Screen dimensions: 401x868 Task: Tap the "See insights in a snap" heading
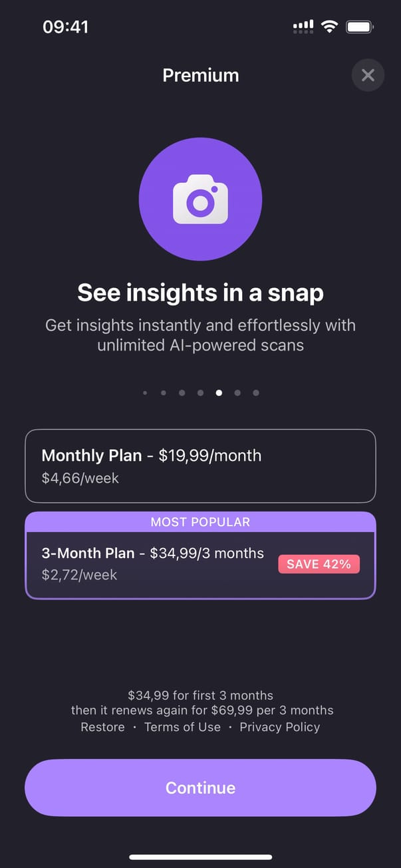[200, 293]
